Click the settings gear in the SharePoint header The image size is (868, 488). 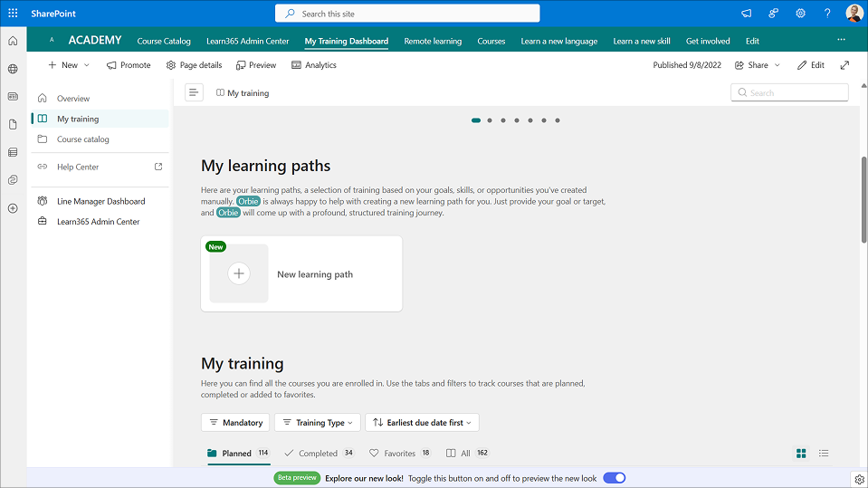point(800,14)
